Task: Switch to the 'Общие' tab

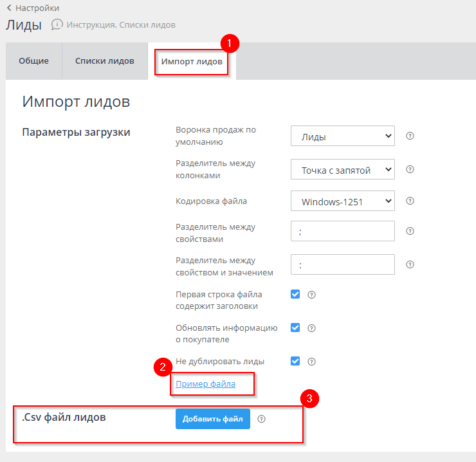Action: click(x=33, y=61)
